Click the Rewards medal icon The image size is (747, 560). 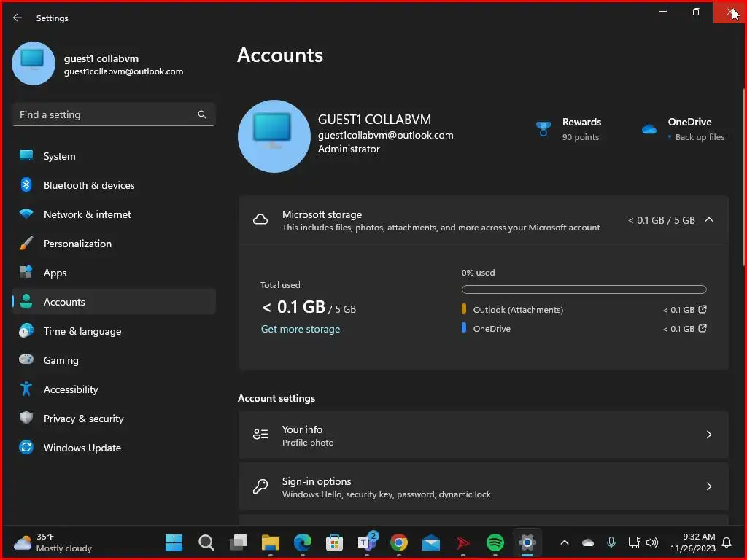[543, 128]
